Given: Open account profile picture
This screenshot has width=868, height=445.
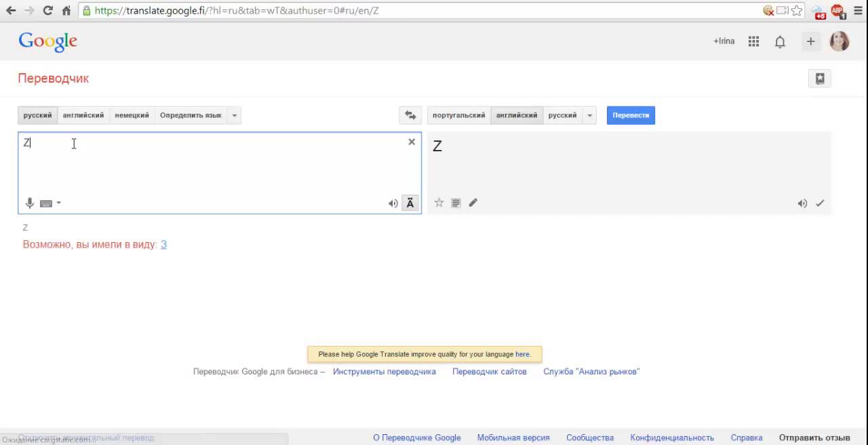Looking at the screenshot, I should point(840,41).
